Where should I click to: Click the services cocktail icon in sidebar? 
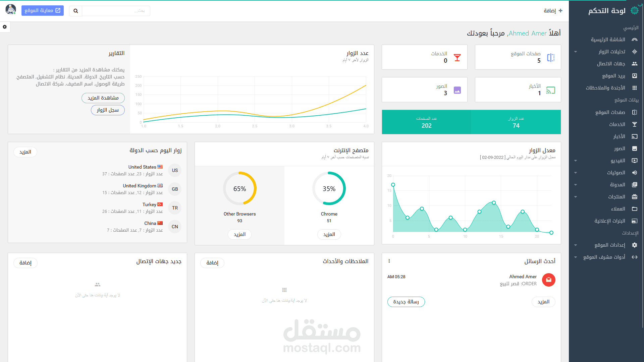click(635, 124)
